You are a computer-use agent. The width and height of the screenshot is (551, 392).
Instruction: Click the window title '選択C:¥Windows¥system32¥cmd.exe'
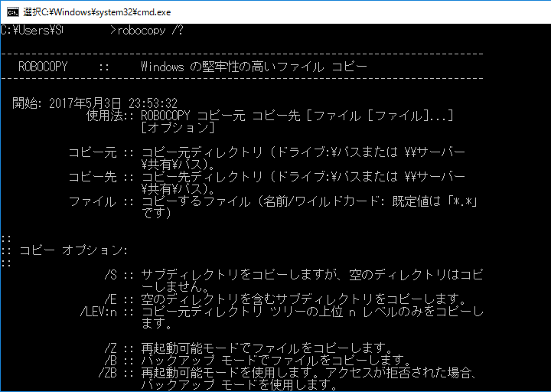[97, 12]
